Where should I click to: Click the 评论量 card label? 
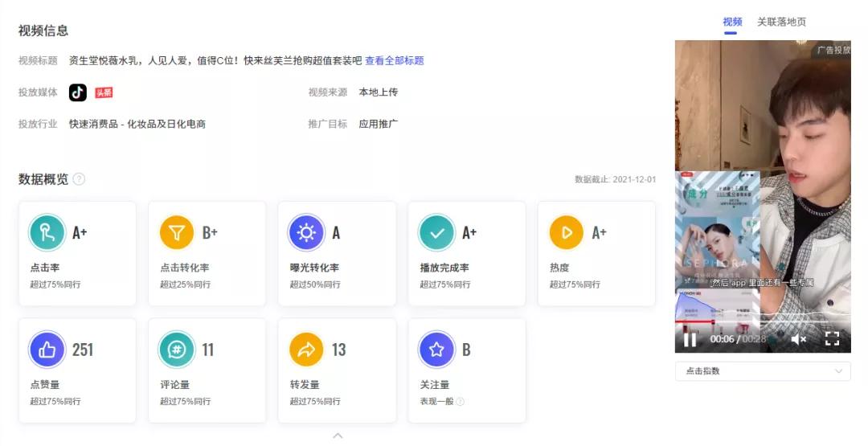coord(175,385)
